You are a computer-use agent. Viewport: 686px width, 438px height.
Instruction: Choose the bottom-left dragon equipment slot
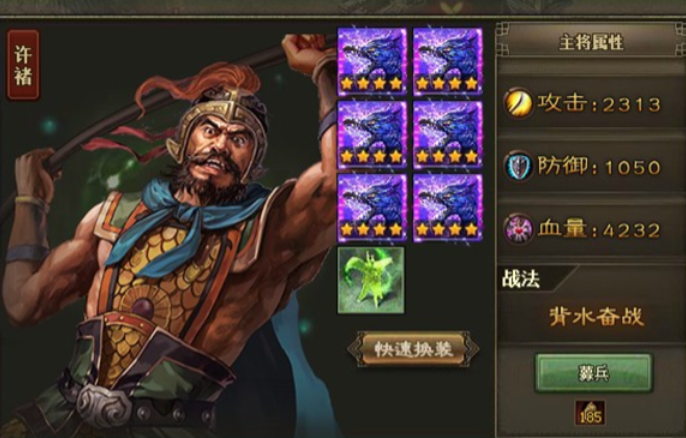(x=372, y=207)
